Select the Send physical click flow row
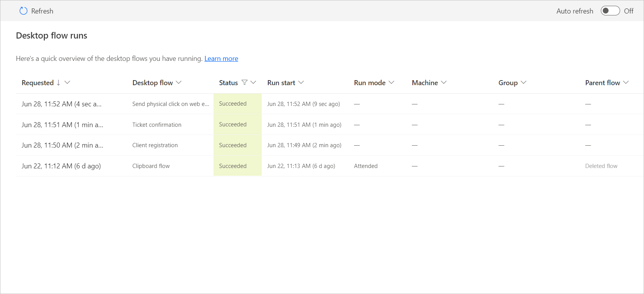 click(x=170, y=104)
